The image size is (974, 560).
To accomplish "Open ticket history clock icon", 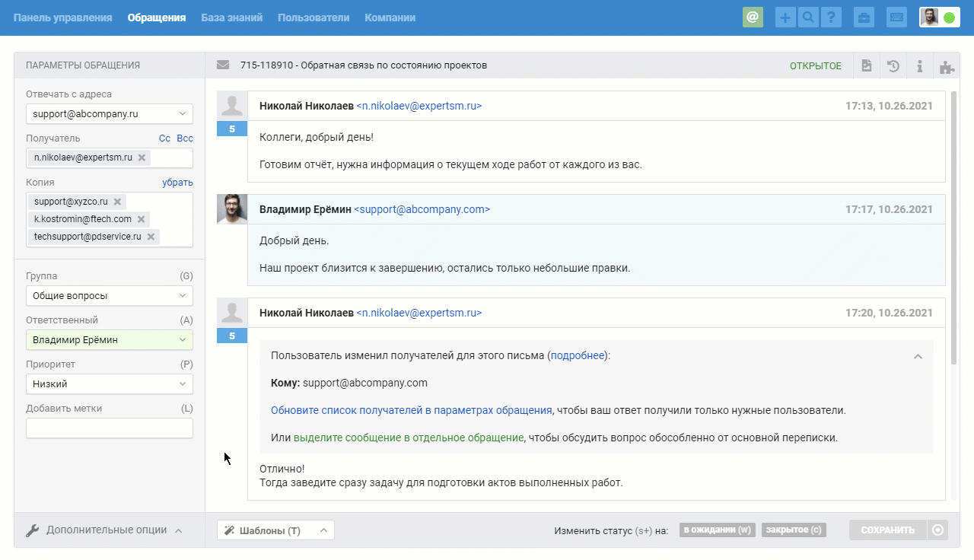I will click(x=893, y=66).
